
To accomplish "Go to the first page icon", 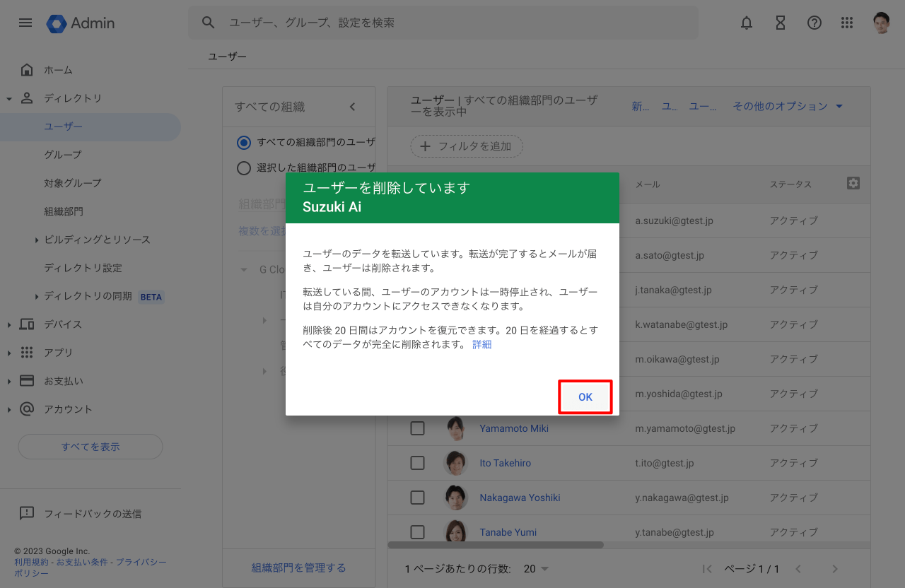I will pyautogui.click(x=707, y=569).
